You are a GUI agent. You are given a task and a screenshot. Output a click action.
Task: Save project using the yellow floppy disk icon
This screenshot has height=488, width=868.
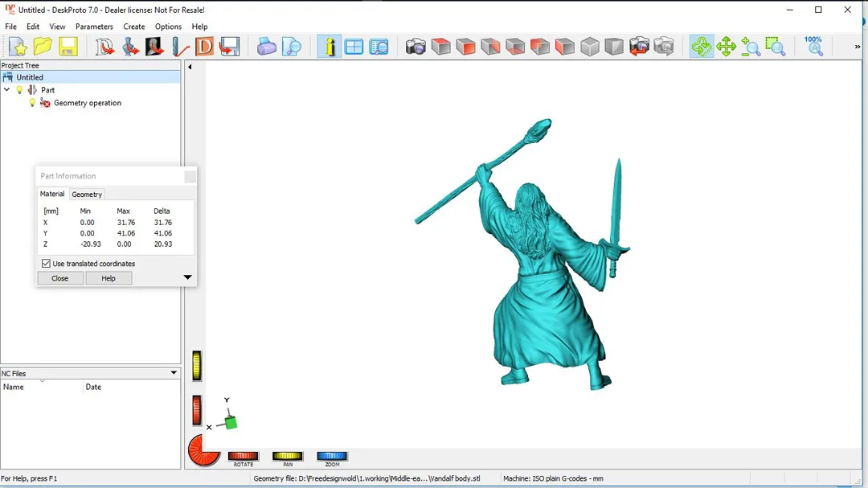click(68, 47)
